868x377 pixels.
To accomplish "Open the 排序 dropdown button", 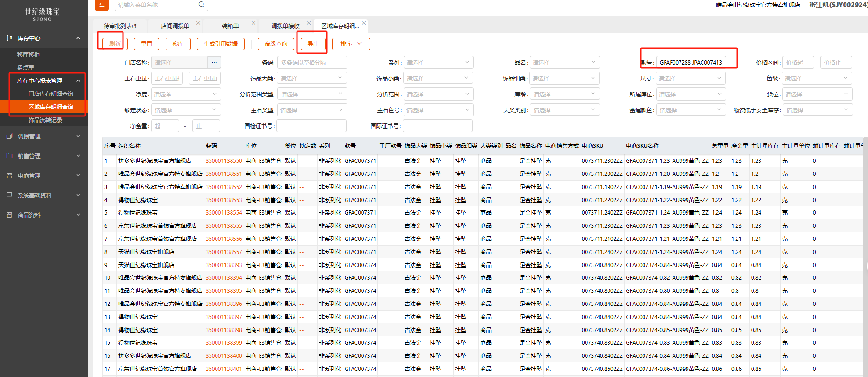I will [351, 44].
